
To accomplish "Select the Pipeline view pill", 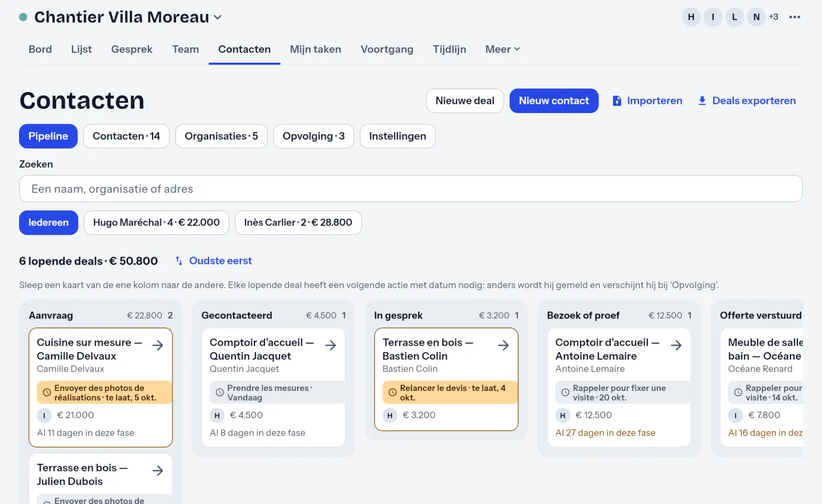I will (x=48, y=136).
